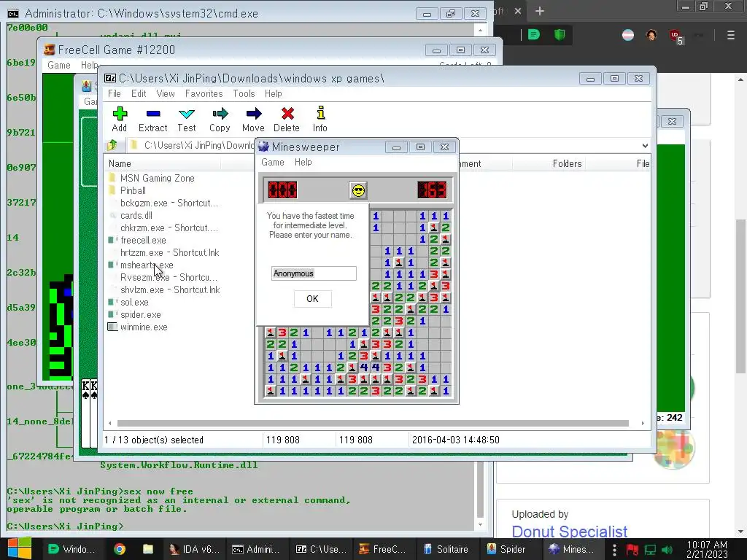The image size is (747, 560).
Task: Open Chrome from the taskbar
Action: (120, 549)
